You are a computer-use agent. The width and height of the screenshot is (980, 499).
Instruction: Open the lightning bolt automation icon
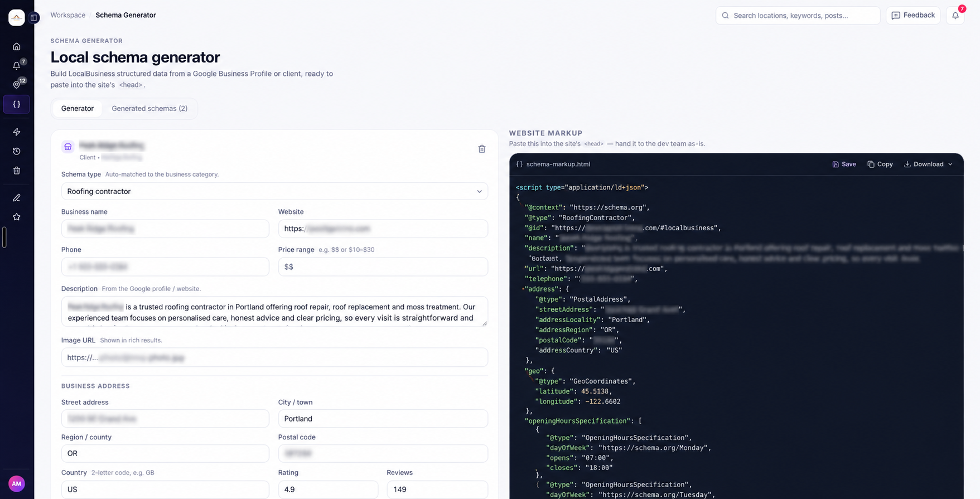pyautogui.click(x=17, y=132)
